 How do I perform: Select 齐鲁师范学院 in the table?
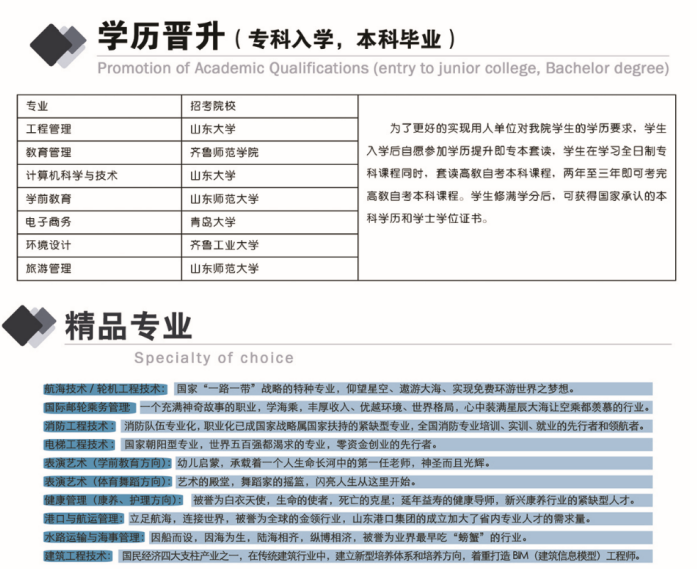point(224,152)
